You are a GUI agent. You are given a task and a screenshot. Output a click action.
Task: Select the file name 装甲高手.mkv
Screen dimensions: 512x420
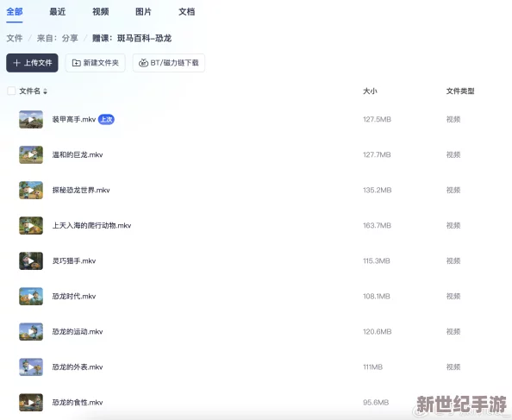pyautogui.click(x=74, y=120)
